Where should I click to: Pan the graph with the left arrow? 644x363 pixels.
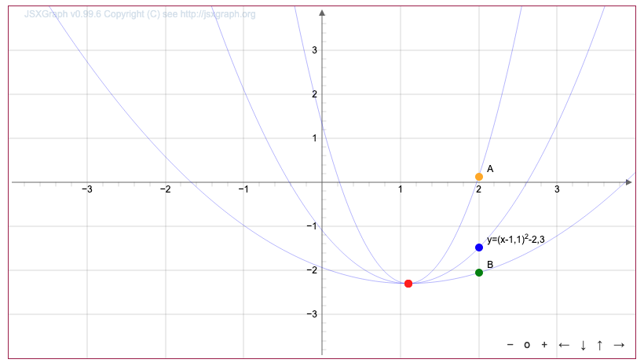click(x=564, y=345)
